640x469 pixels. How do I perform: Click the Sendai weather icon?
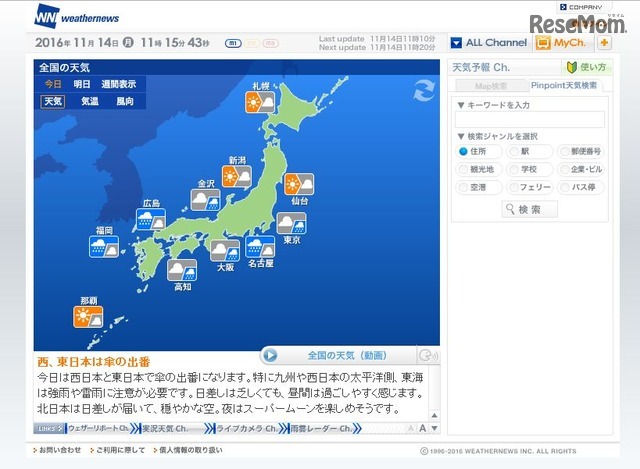click(299, 184)
